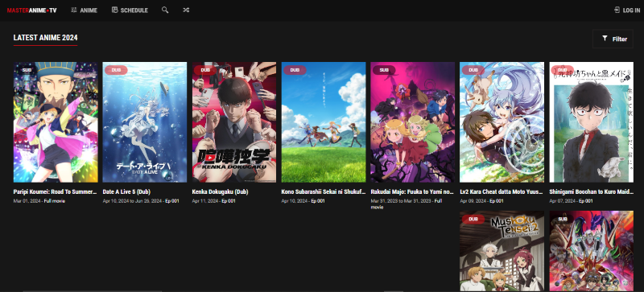Click title Kono Subarashii Sekai ni Shukuf...
This screenshot has width=644, height=292.
pyautogui.click(x=324, y=191)
